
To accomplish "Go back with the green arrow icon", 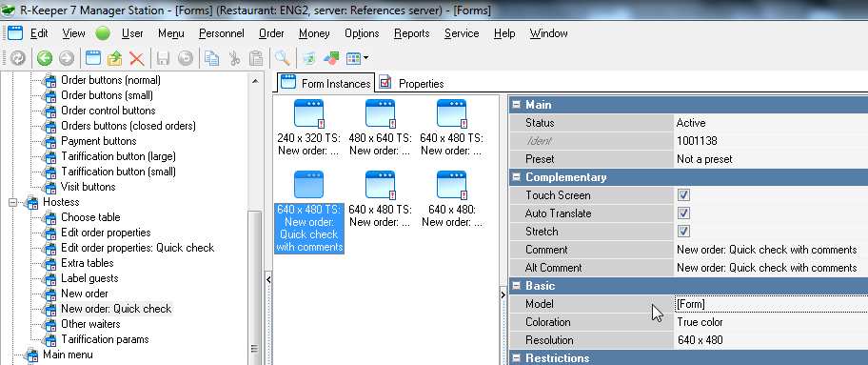I will click(45, 58).
